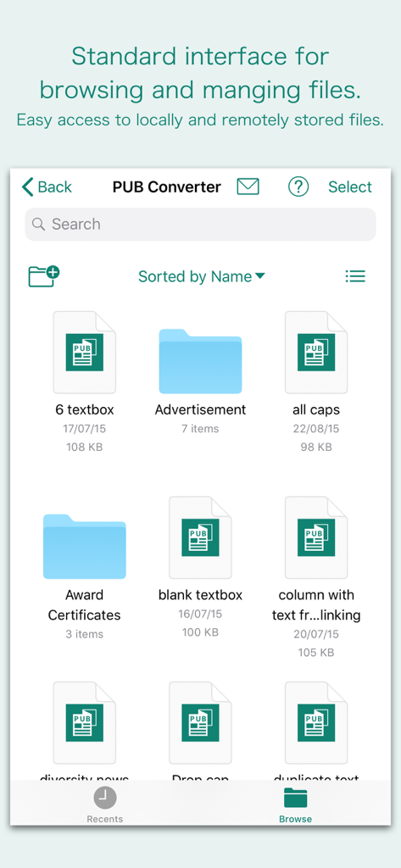Open the Advertisement folder icon
Screen dimensions: 401x868
(200, 361)
